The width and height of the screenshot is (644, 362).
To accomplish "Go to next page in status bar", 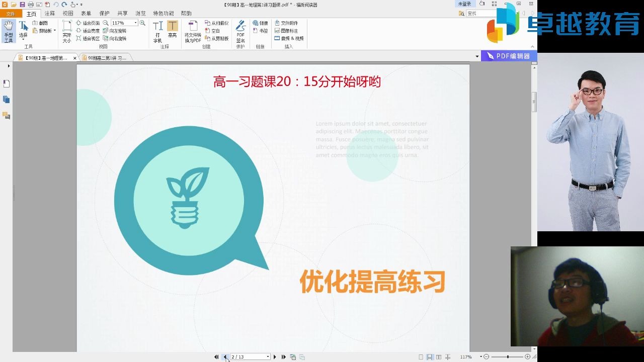I will [275, 357].
